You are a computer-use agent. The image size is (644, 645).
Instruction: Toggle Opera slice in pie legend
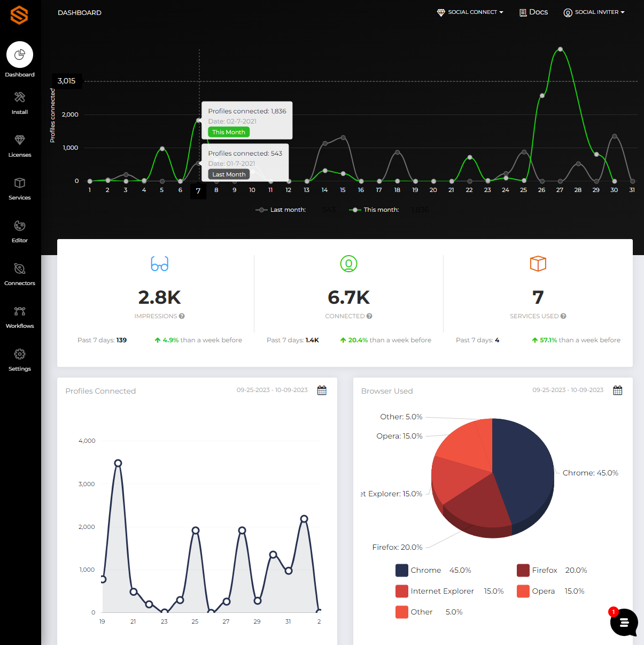point(550,591)
